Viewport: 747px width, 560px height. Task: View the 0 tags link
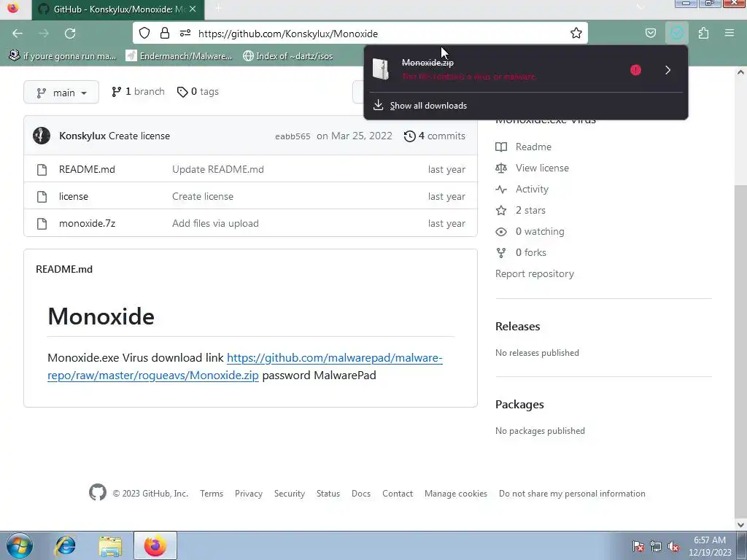198,91
